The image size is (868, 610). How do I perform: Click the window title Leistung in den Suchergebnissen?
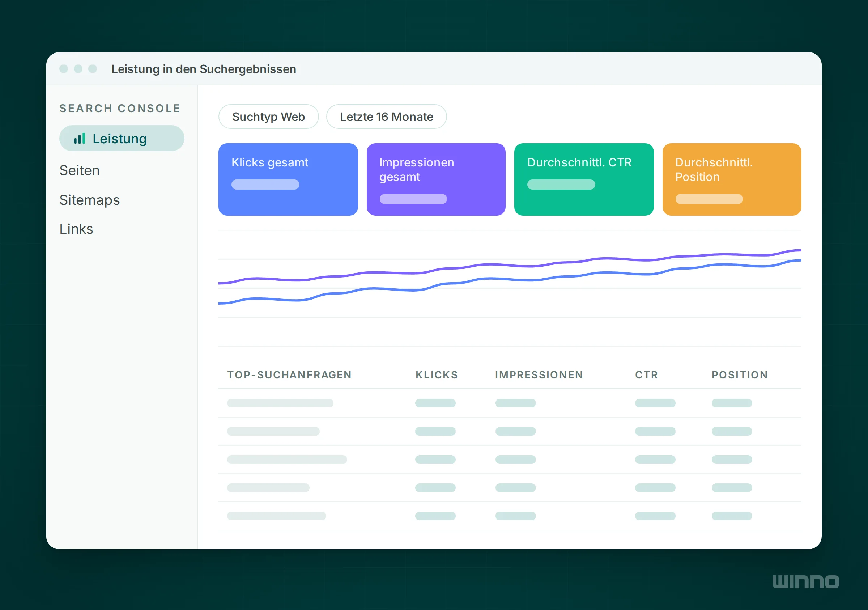pos(203,69)
